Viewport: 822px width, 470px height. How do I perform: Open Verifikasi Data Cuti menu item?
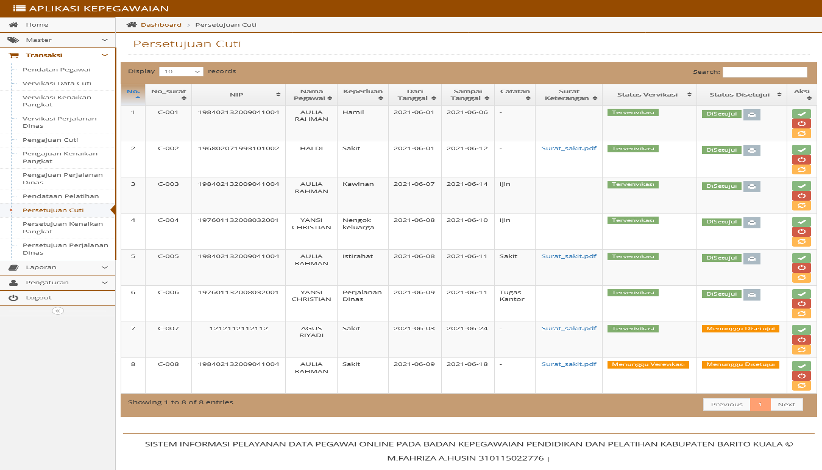coord(57,83)
